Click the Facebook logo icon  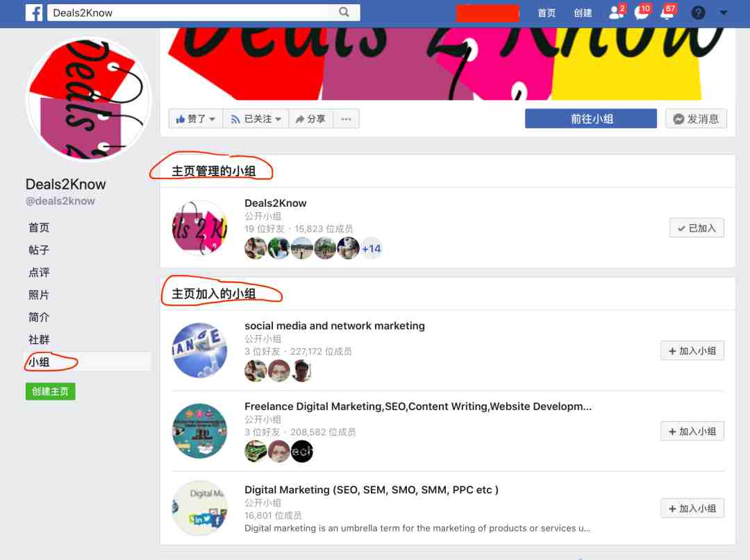point(34,12)
